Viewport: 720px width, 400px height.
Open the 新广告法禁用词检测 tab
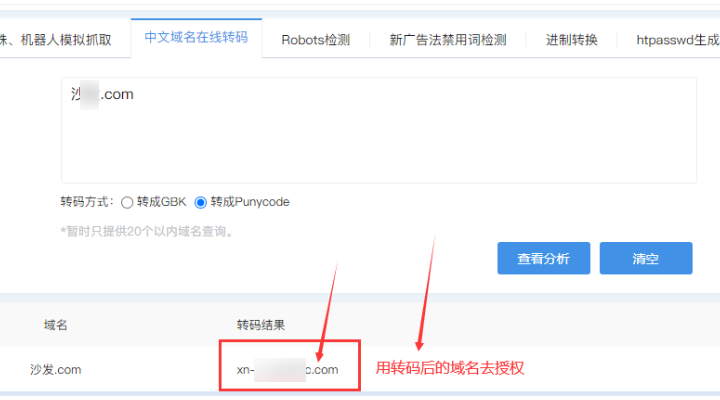pyautogui.click(x=448, y=40)
